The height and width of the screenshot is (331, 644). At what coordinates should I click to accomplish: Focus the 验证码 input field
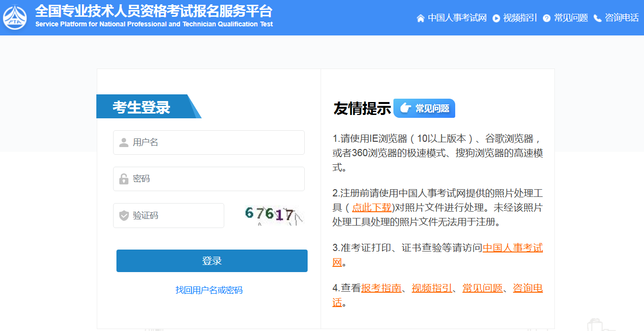click(x=175, y=216)
